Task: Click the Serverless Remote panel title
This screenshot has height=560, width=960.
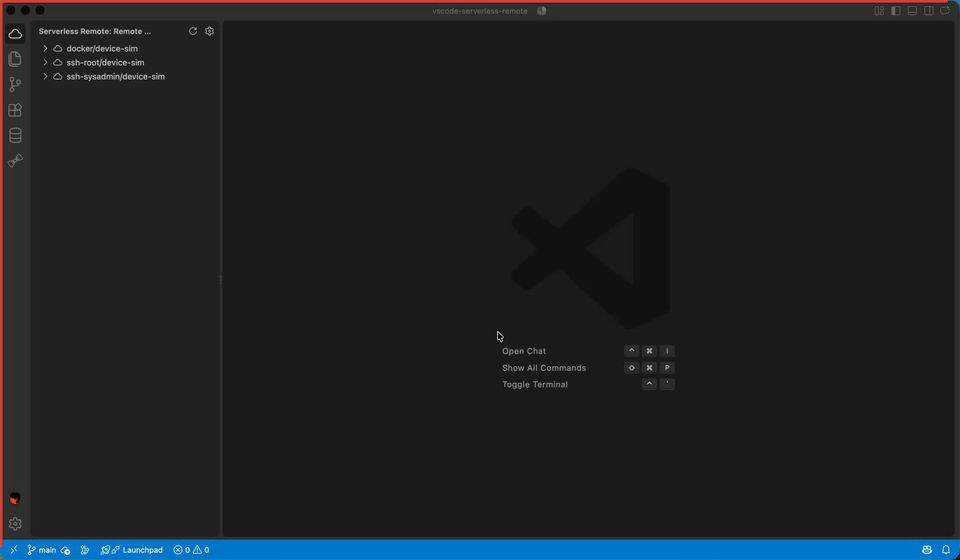Action: point(95,31)
